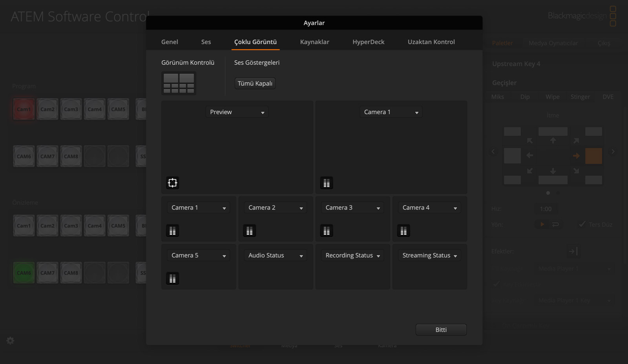Select the forward direction play icon

coord(542,224)
